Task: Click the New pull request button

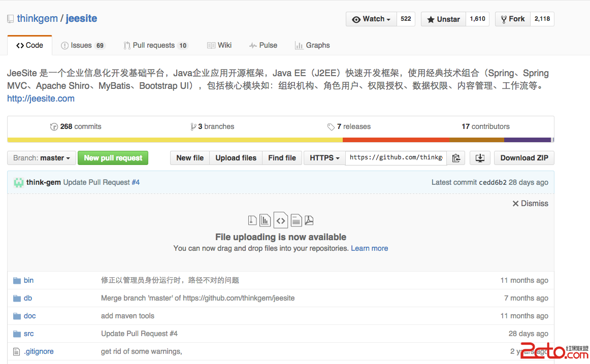Action: [113, 158]
